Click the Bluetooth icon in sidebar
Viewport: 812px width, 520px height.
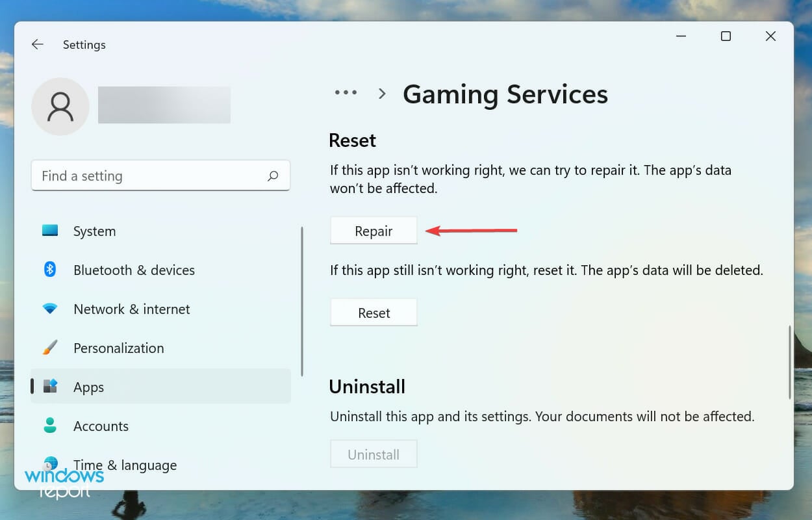50,270
